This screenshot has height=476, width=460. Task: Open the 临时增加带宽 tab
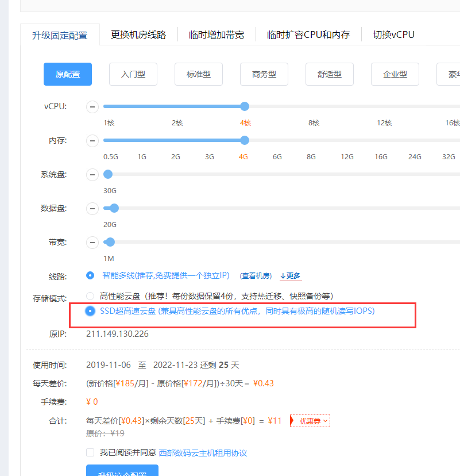point(217,34)
